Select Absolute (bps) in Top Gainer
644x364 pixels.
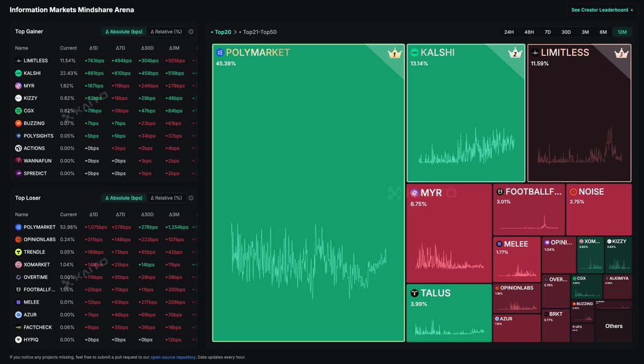point(124,32)
